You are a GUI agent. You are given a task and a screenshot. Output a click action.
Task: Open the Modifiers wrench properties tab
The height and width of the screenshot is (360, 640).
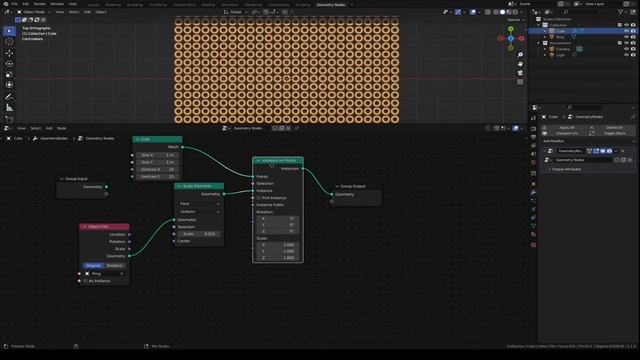(533, 193)
